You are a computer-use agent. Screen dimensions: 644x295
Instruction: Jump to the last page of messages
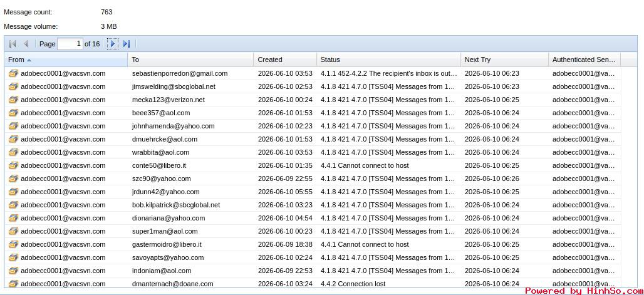(x=127, y=44)
